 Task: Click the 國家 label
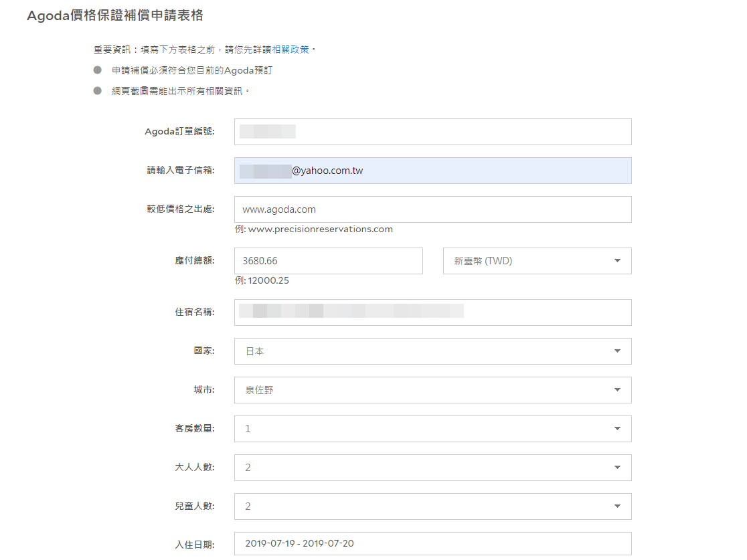[204, 351]
